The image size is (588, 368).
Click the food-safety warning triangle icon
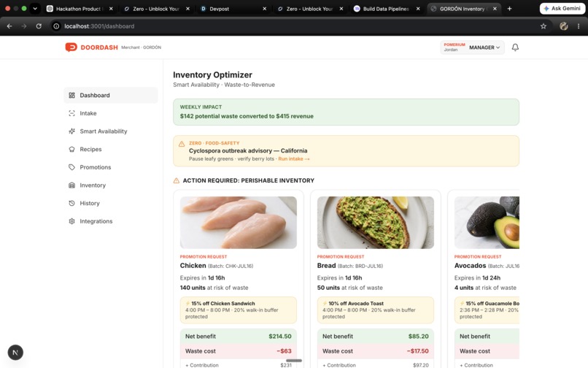click(182, 144)
